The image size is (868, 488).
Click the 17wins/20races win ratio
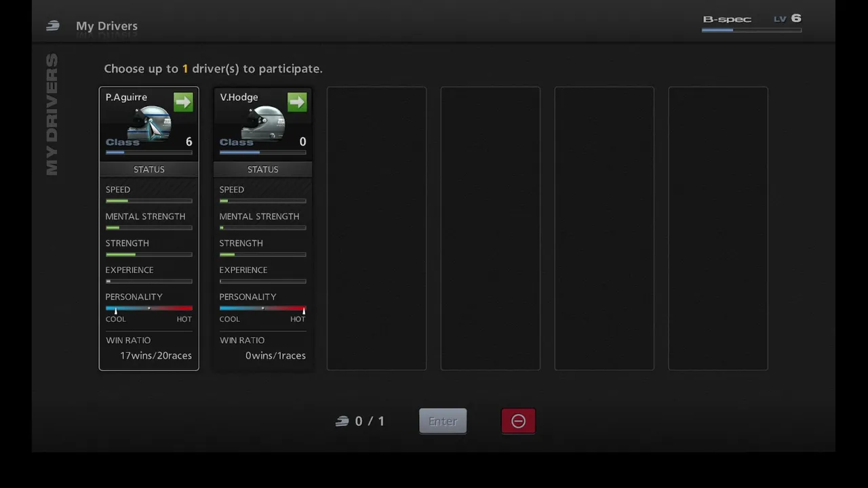point(156,356)
